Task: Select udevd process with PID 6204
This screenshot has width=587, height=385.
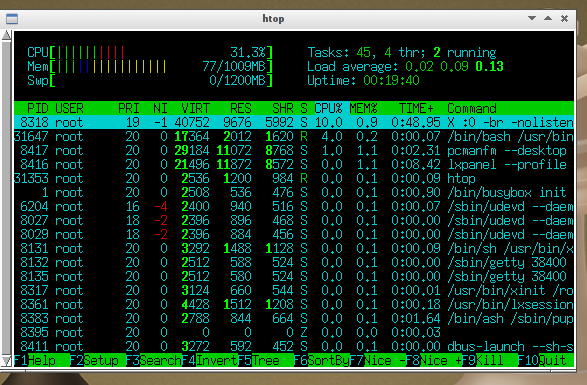Action: coord(294,207)
